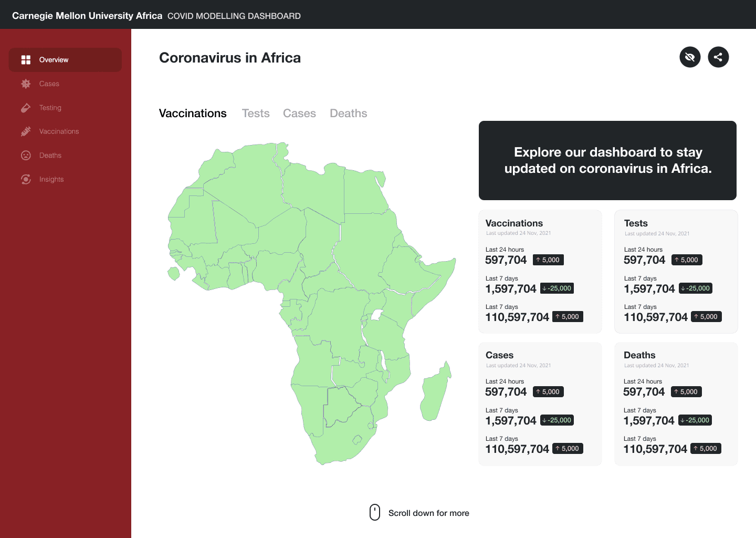
Task: Open Insights via its sidebar icon
Action: 26,179
